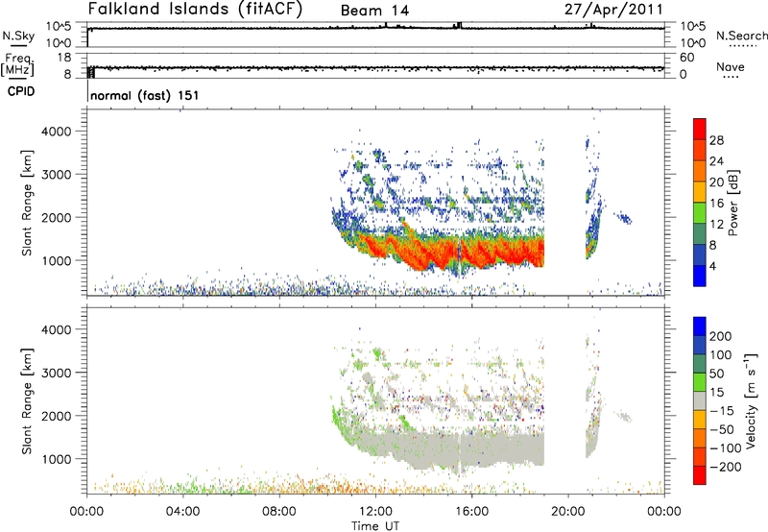Click the gray -15 to 15 velocity color segment
The width and height of the screenshot is (768, 532).
[x=700, y=401]
